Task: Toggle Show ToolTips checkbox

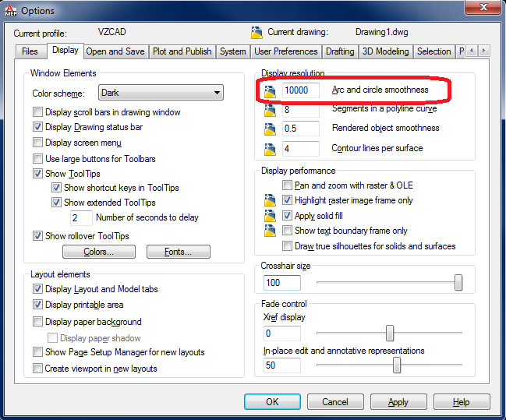Action: tap(37, 174)
